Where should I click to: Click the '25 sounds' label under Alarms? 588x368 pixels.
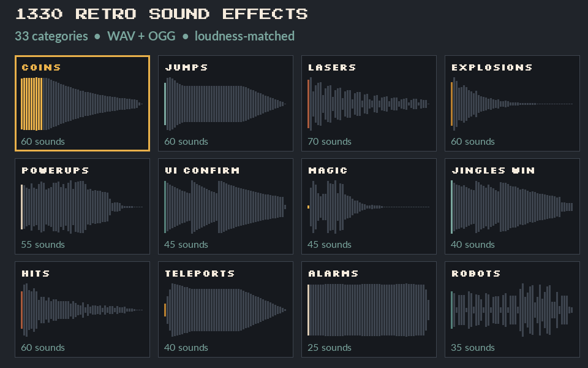330,348
